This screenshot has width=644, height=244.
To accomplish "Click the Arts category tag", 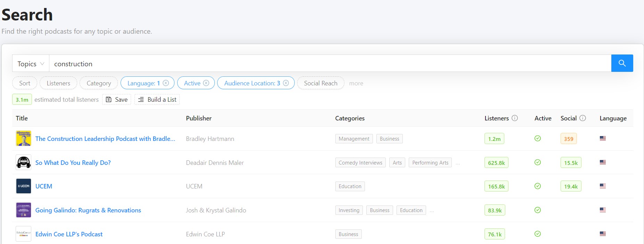I will click(397, 162).
